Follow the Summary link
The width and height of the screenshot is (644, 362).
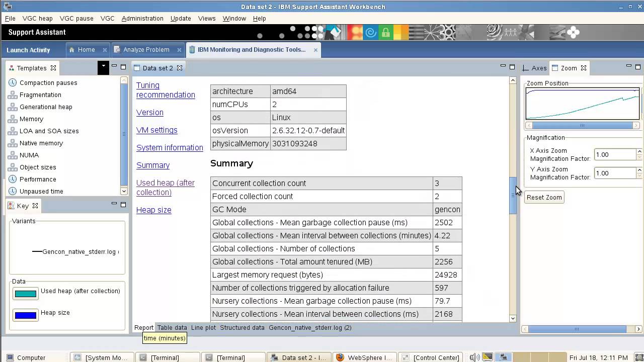(x=153, y=165)
